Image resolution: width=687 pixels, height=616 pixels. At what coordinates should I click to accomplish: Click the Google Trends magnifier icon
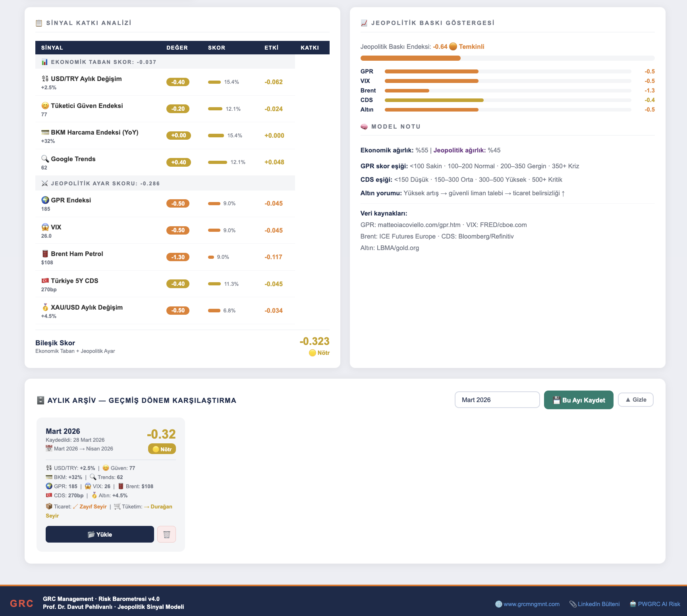click(45, 159)
